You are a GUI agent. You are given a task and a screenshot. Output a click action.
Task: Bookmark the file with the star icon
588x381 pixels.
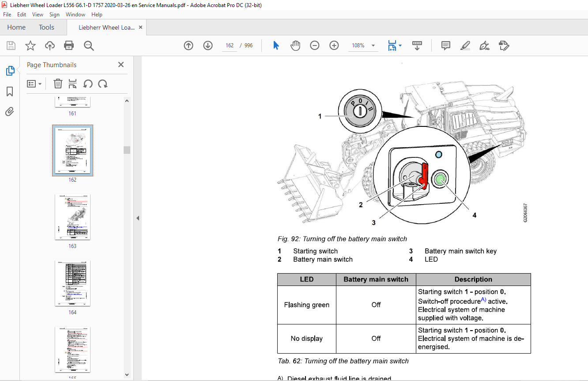point(30,46)
